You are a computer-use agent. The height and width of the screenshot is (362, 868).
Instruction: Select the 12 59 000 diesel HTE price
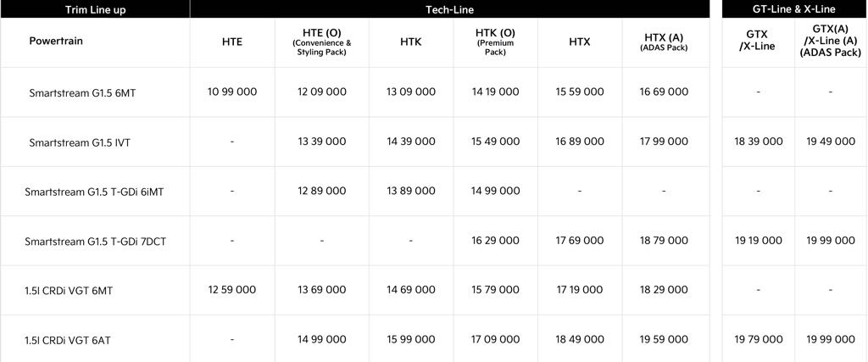coord(231,290)
